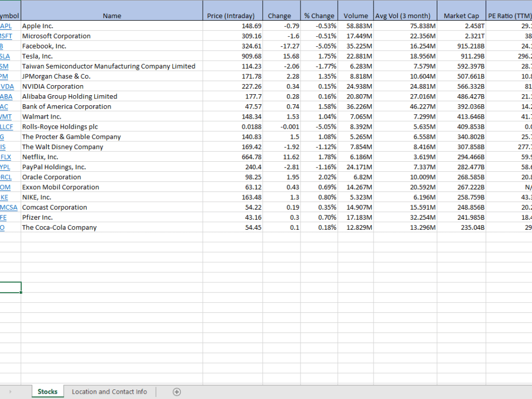
Task: Select Bank of America's volume 36.226M
Action: (x=356, y=106)
